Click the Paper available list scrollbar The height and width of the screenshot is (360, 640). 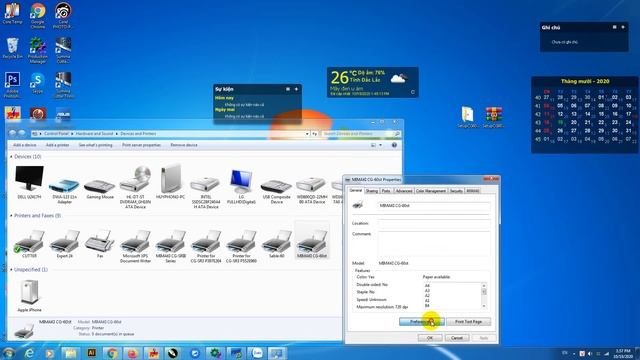[x=484, y=296]
